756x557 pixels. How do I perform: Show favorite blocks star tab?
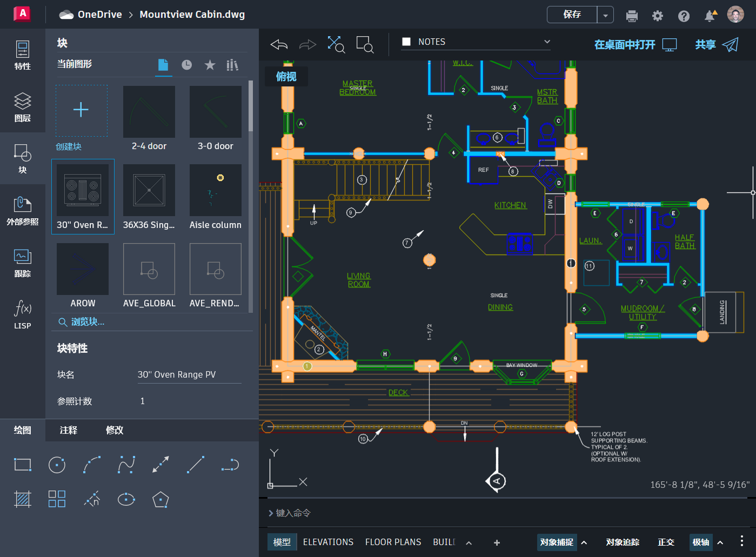pyautogui.click(x=210, y=65)
